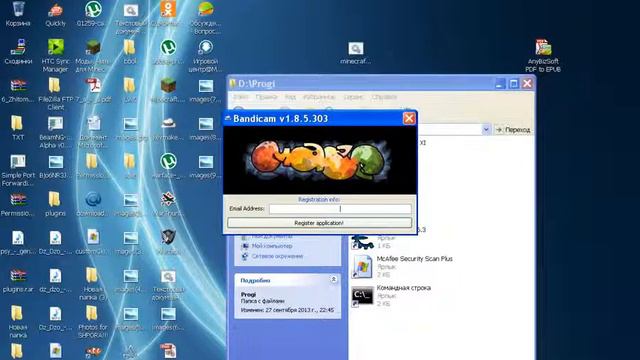The height and width of the screenshot is (360, 640).
Task: Click the Register application! button
Action: tap(319, 223)
